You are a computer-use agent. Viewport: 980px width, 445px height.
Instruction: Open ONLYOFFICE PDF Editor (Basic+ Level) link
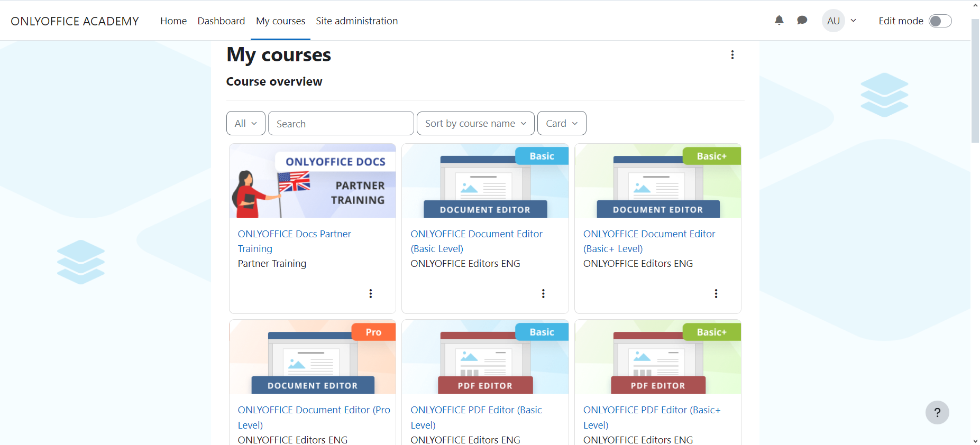[x=652, y=418]
